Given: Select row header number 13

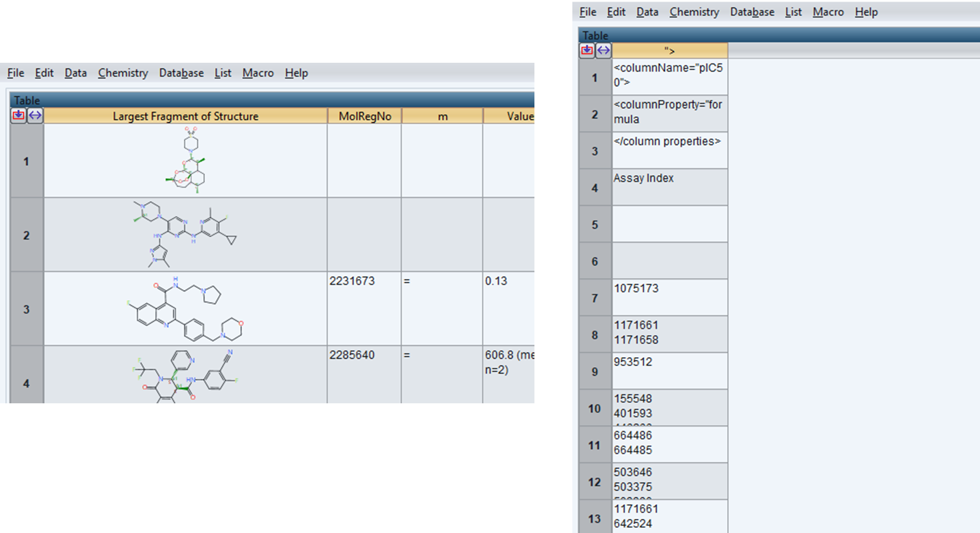Looking at the screenshot, I should point(595,518).
